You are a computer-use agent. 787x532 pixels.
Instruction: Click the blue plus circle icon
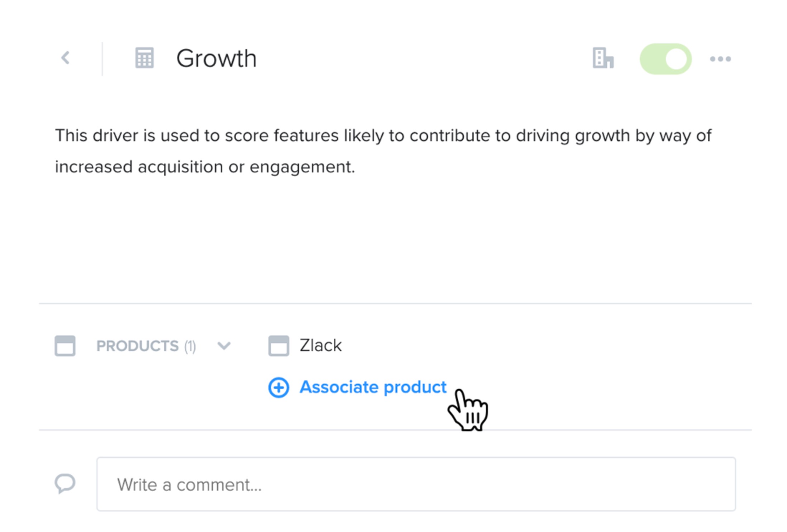click(x=278, y=388)
